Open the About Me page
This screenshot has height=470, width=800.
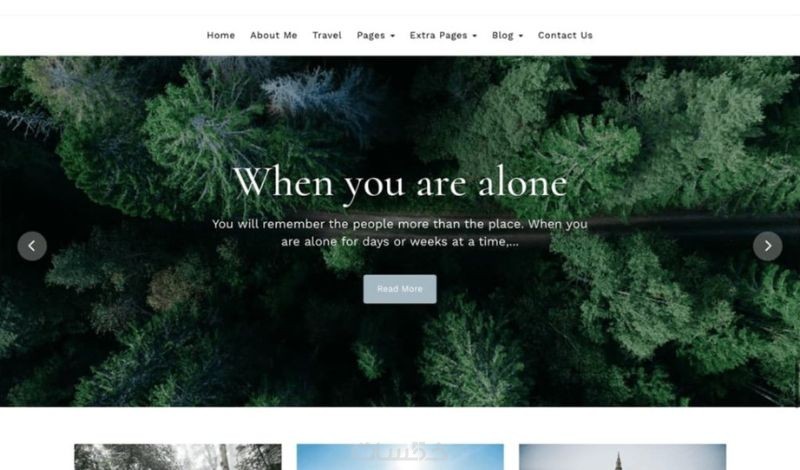coord(273,35)
